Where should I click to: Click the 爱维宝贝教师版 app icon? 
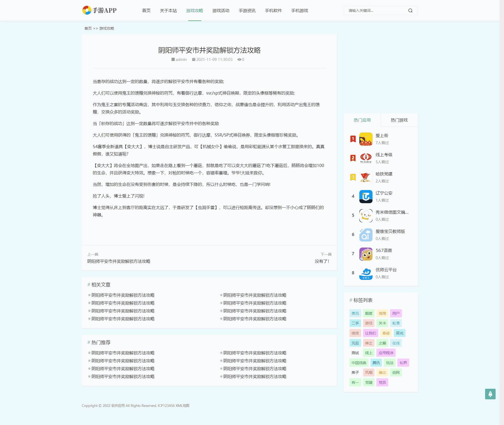pyautogui.click(x=365, y=235)
